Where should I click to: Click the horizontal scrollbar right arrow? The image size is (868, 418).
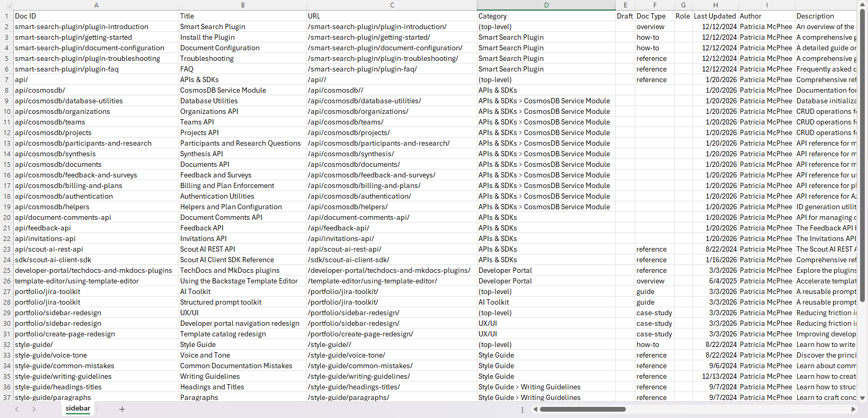point(853,409)
